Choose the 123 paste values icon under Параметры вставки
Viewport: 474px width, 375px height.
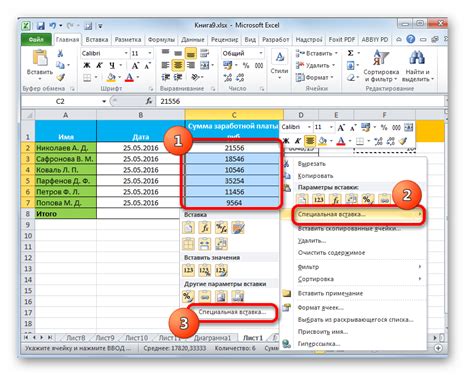tap(318, 199)
